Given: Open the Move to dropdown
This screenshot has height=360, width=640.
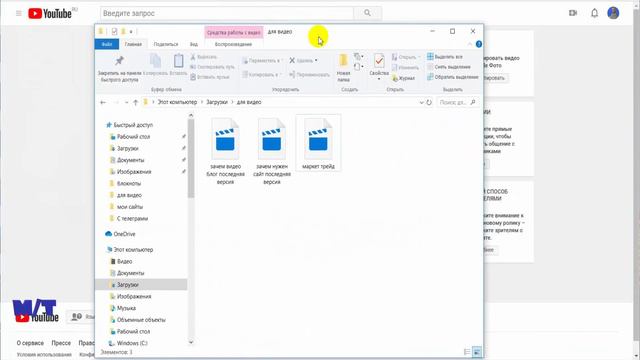Looking at the screenshot, I should coord(262,60).
